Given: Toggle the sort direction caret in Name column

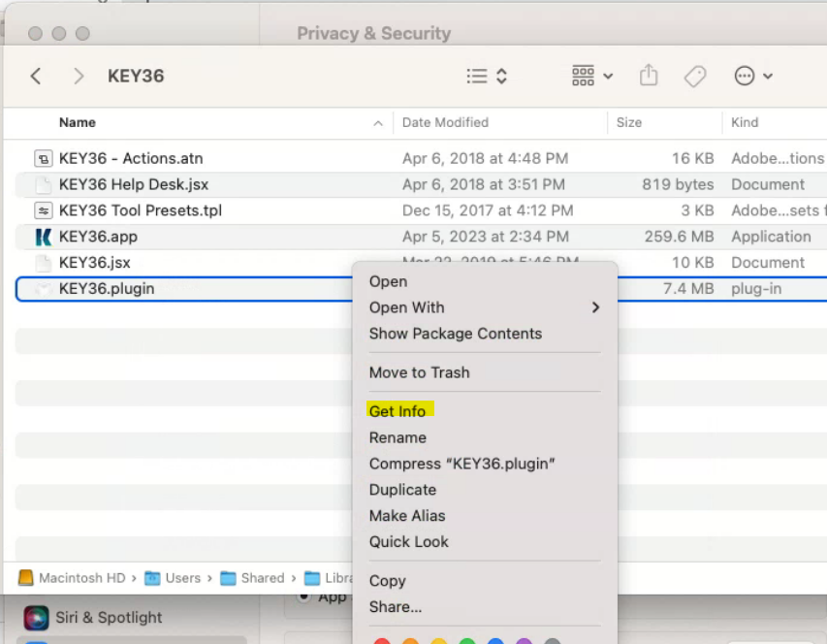Looking at the screenshot, I should (378, 123).
